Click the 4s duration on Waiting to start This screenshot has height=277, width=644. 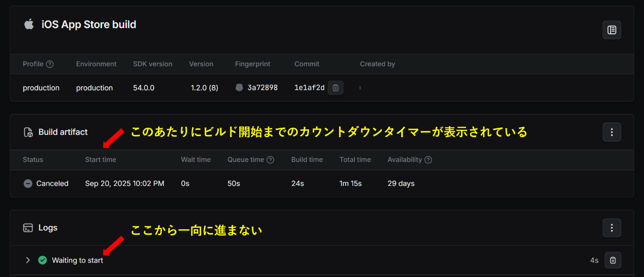(594, 260)
